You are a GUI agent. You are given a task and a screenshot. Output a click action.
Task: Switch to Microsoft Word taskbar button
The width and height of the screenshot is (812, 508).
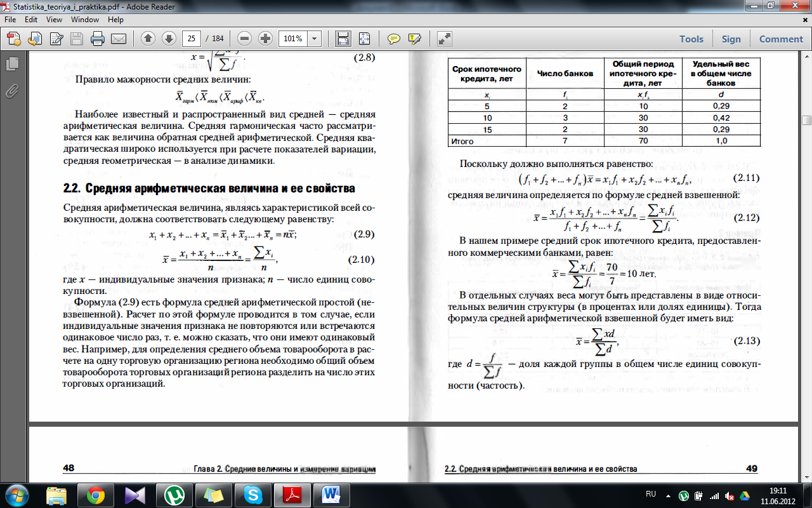pyautogui.click(x=331, y=495)
